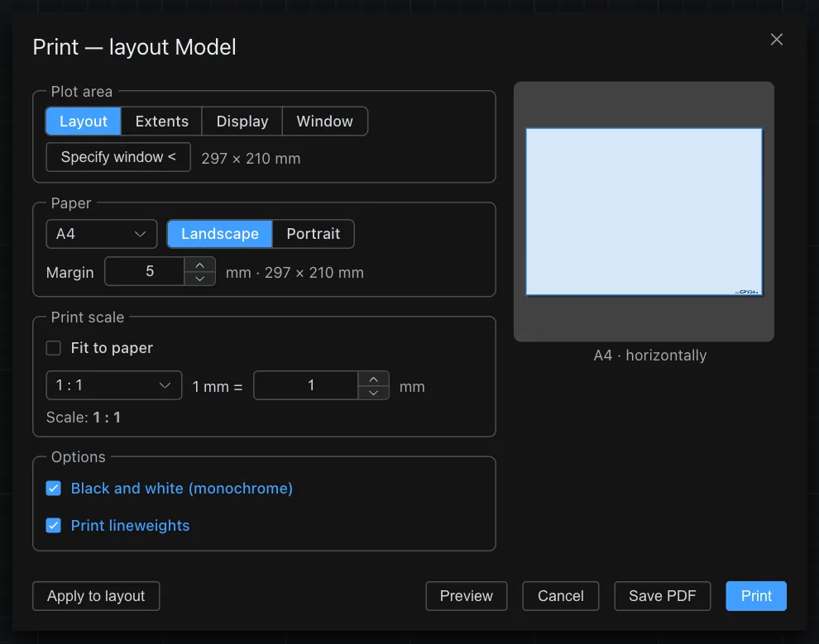819x644 pixels.
Task: Click Save PDF button
Action: [x=663, y=596]
